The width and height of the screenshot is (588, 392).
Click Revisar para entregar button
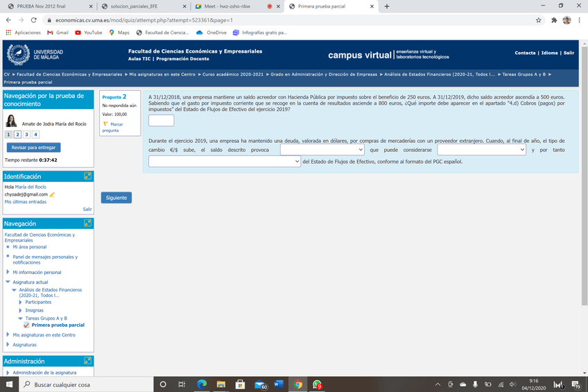coord(33,147)
